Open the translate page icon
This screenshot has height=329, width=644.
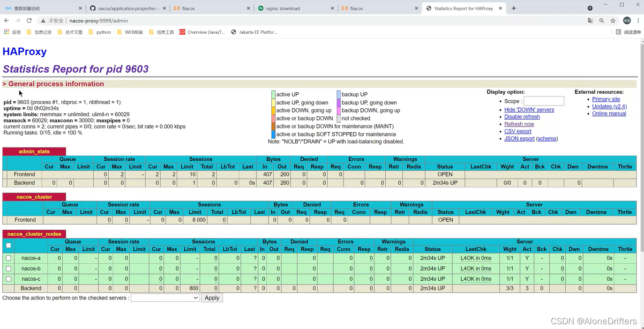(x=591, y=21)
